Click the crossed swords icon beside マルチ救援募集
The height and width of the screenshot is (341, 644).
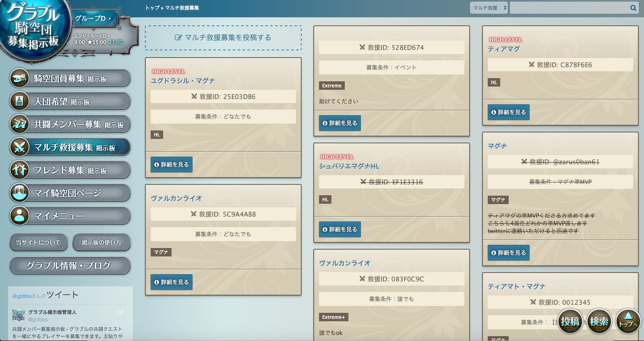coord(19,147)
